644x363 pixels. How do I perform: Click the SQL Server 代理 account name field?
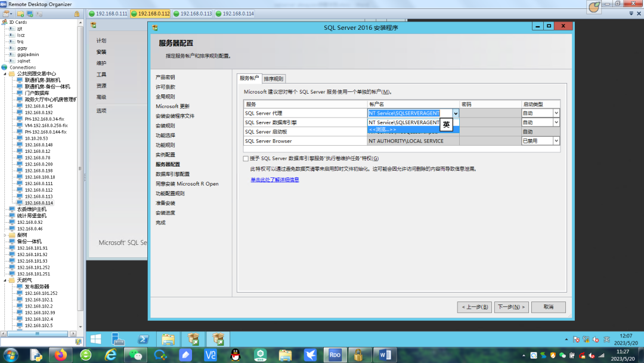pos(410,113)
